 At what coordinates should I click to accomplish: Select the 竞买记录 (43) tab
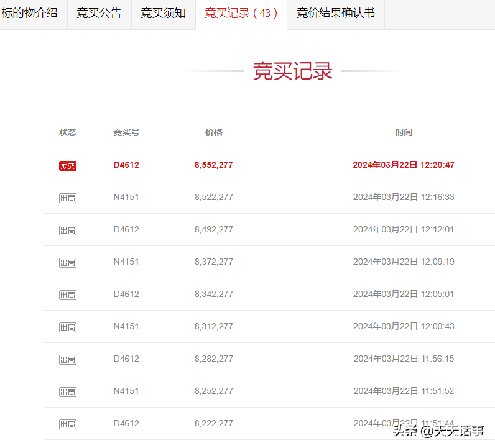241,13
